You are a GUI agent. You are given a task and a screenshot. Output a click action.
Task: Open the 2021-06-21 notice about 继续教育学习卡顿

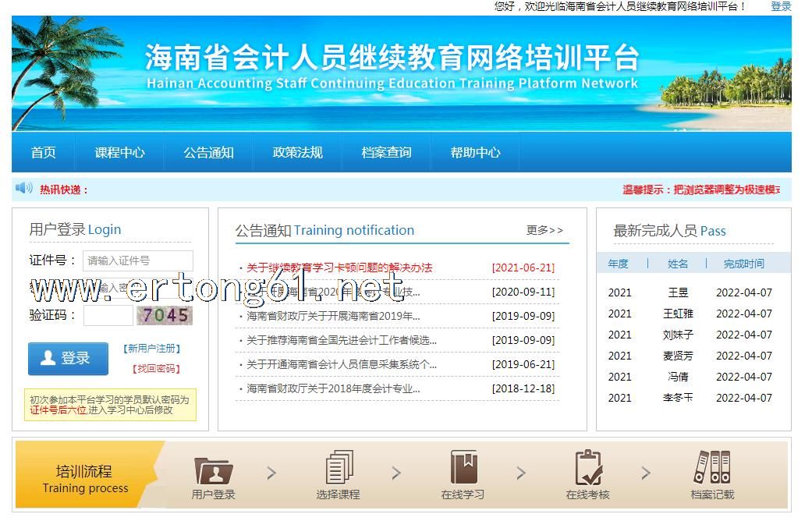pyautogui.click(x=339, y=268)
